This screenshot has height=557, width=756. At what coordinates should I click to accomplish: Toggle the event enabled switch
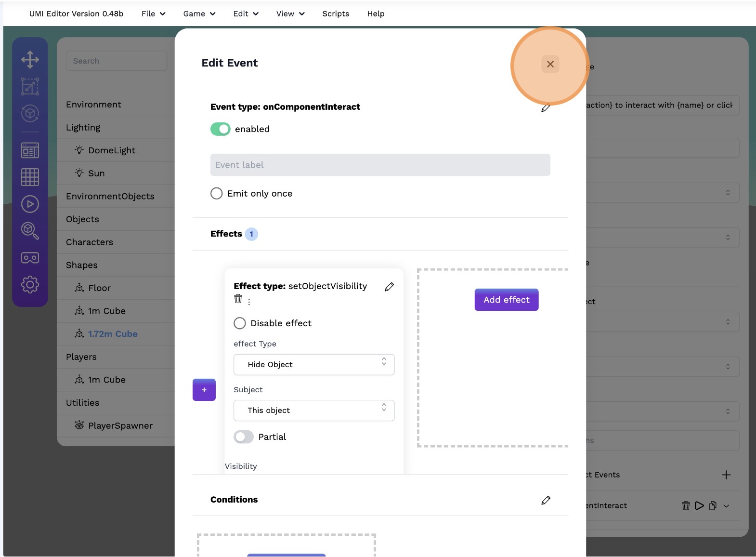pos(221,129)
